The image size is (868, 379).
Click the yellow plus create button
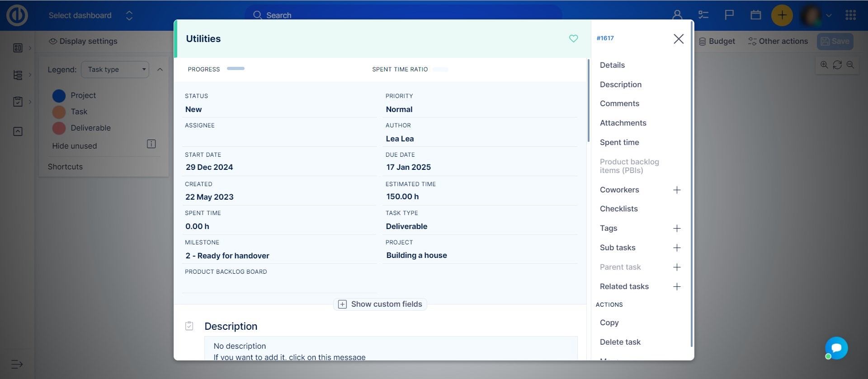click(x=782, y=15)
